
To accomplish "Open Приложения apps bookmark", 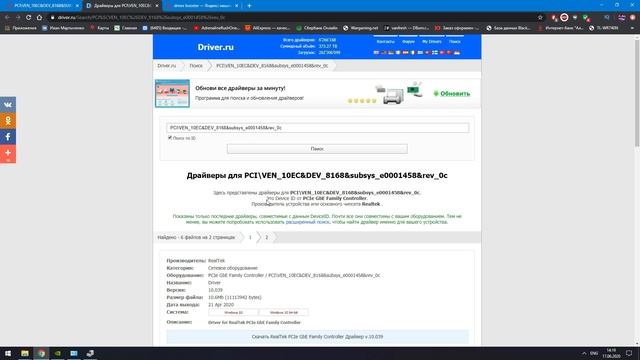I will click(20, 28).
